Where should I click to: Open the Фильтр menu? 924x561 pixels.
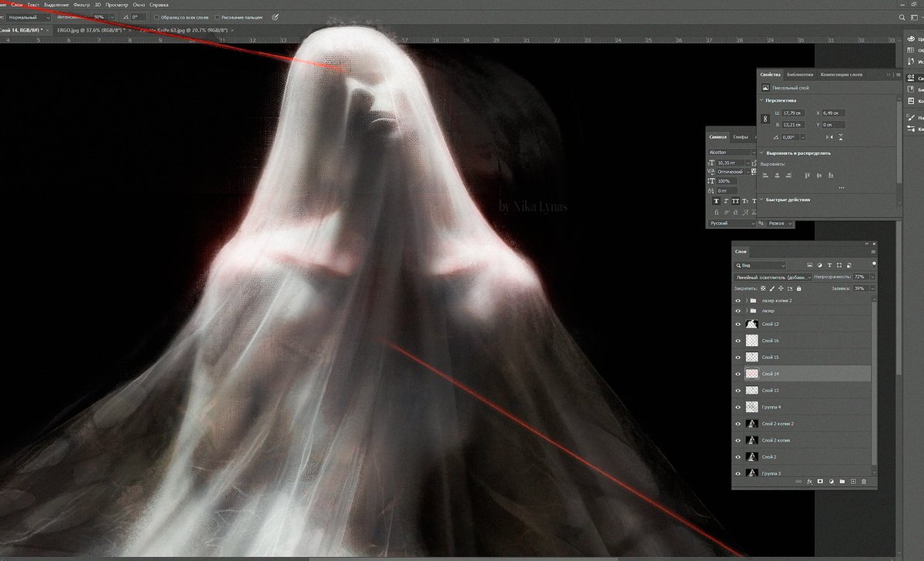pos(82,5)
